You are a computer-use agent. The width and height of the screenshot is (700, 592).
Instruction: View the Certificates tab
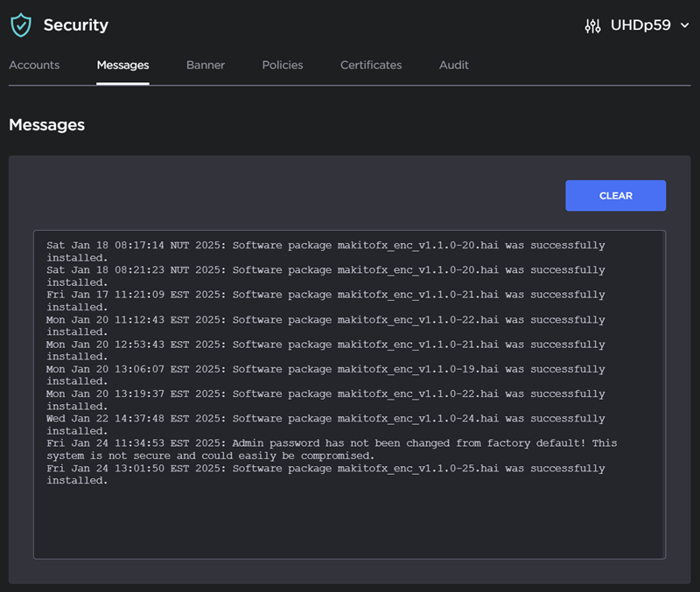coord(371,65)
